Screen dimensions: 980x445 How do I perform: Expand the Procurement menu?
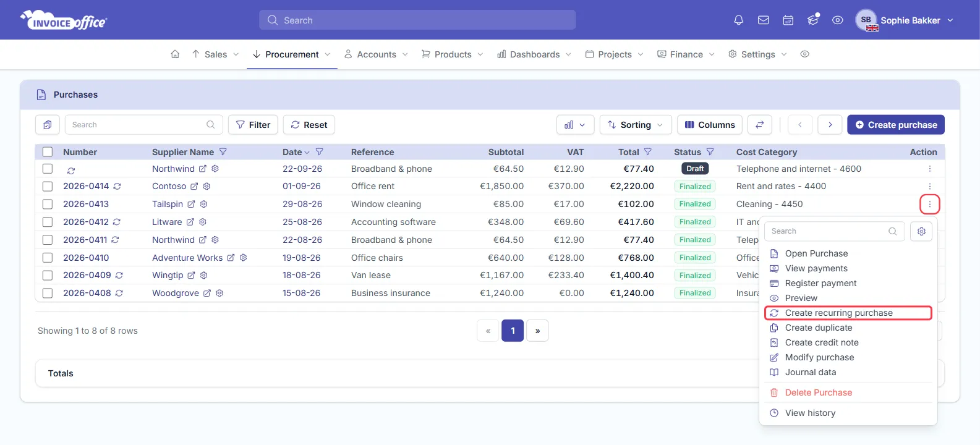292,54
